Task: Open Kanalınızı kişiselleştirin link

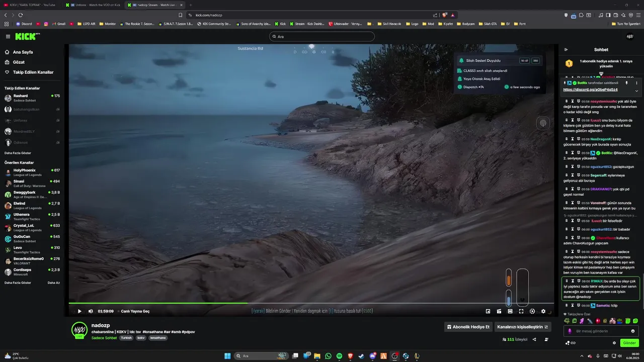Action: 523,327
